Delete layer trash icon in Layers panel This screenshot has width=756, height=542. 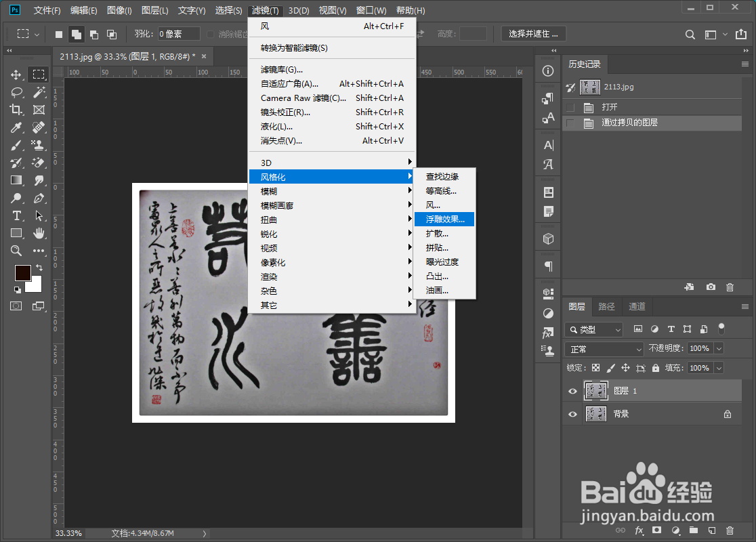tap(730, 530)
